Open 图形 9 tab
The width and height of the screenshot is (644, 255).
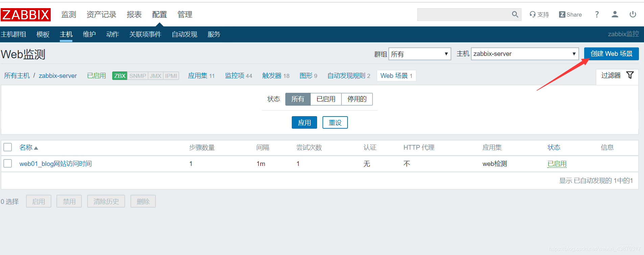(x=308, y=76)
